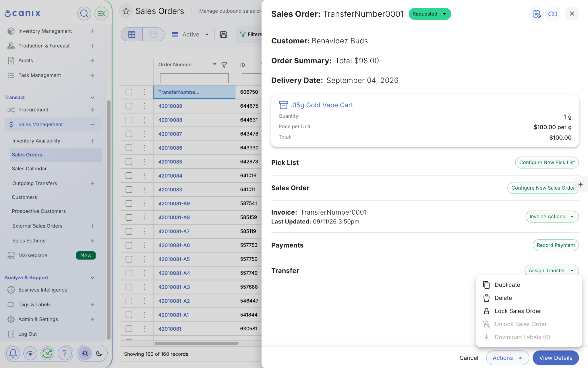Expand the Invoice Actions dropdown
Screen dimensions: 588x368
pos(552,217)
